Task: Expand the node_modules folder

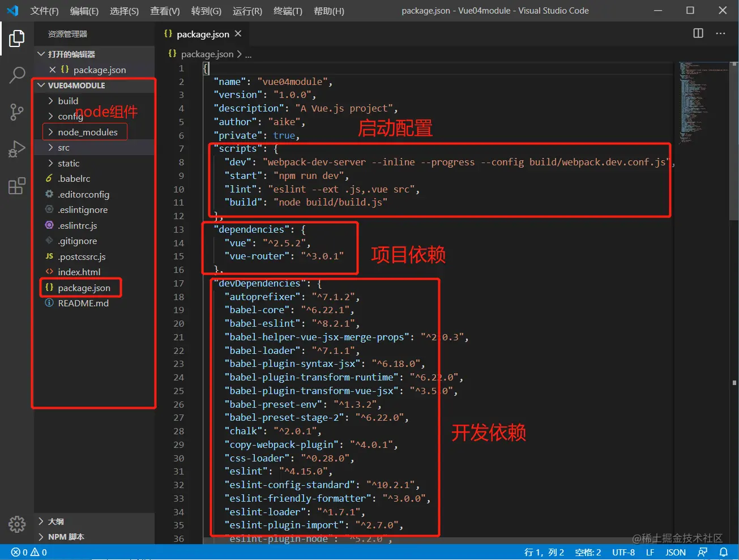Action: tap(94, 132)
